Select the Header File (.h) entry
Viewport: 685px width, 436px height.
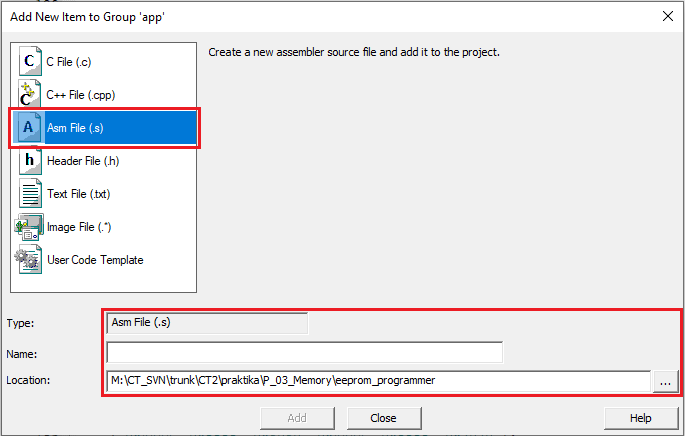click(x=83, y=161)
